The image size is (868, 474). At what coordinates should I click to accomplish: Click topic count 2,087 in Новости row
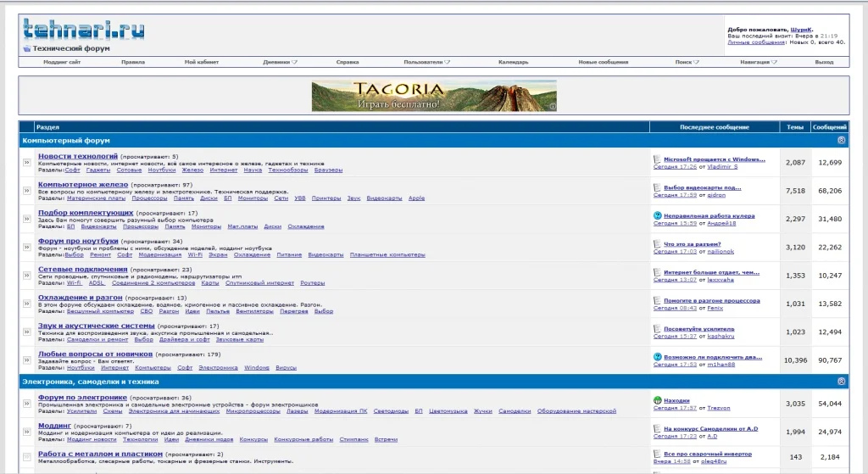[x=795, y=162]
